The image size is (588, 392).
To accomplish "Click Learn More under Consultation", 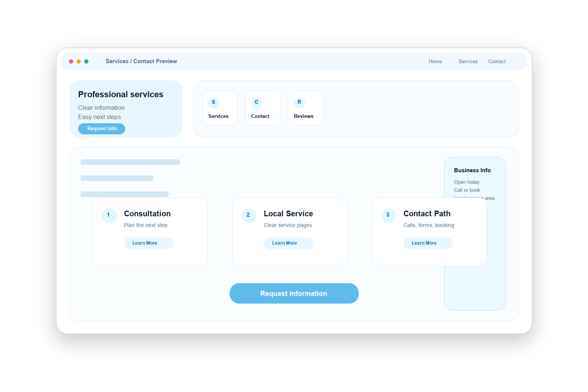I will 149,243.
